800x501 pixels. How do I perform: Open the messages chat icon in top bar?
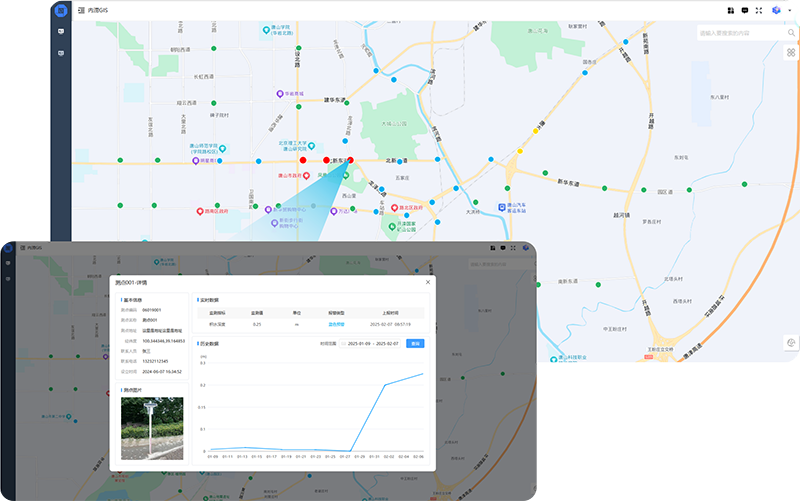click(x=744, y=10)
